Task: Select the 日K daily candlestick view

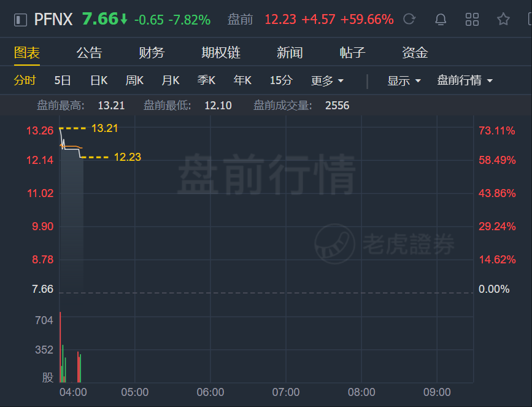Action: pyautogui.click(x=99, y=80)
